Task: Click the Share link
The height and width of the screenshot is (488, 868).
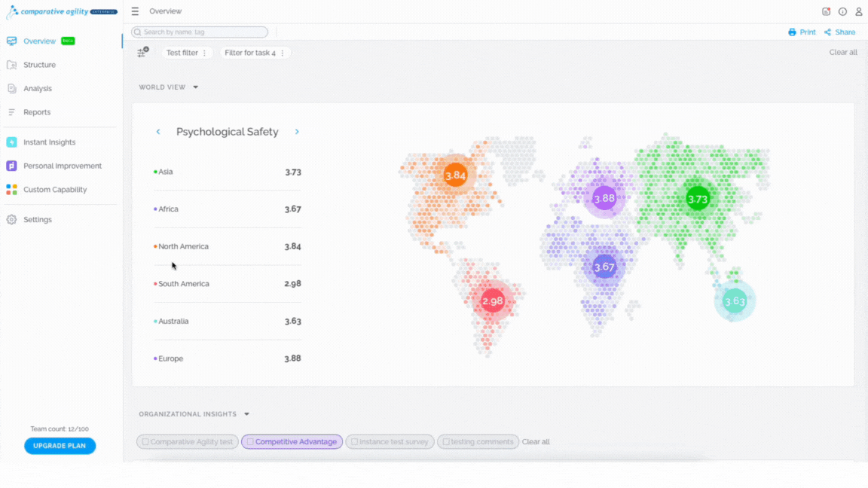Action: click(x=840, y=32)
